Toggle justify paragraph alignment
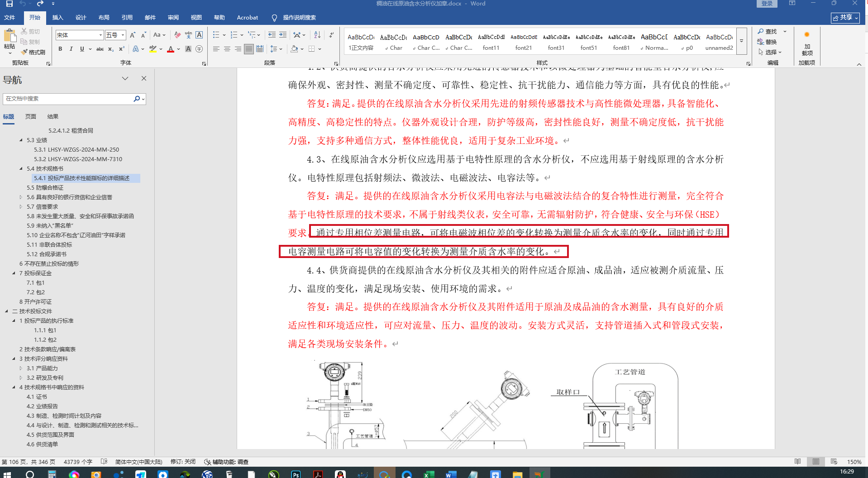The width and height of the screenshot is (868, 478). click(x=249, y=49)
